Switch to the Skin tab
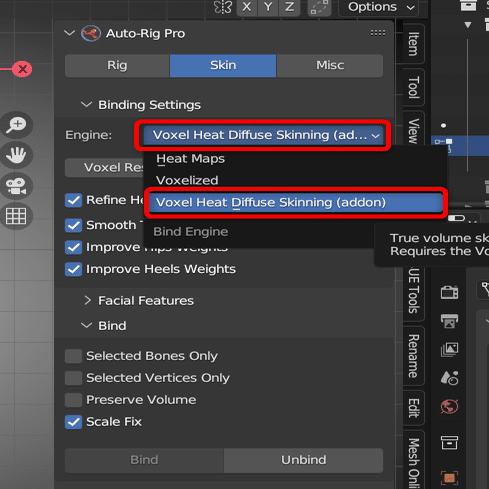489x489 pixels. 223,66
